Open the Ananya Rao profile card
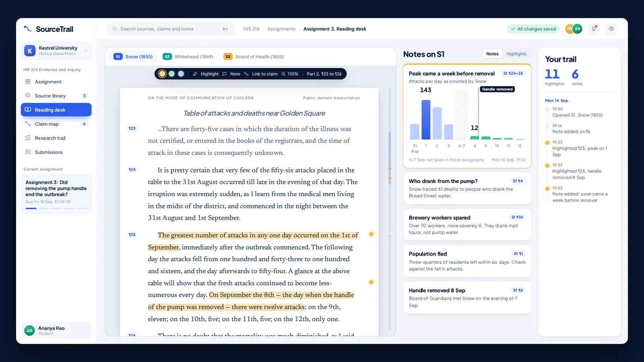The height and width of the screenshot is (362, 644). coord(56,331)
